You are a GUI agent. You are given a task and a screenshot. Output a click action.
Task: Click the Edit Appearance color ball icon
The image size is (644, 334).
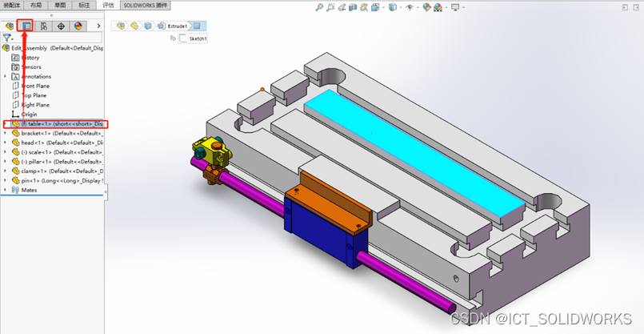point(426,7)
